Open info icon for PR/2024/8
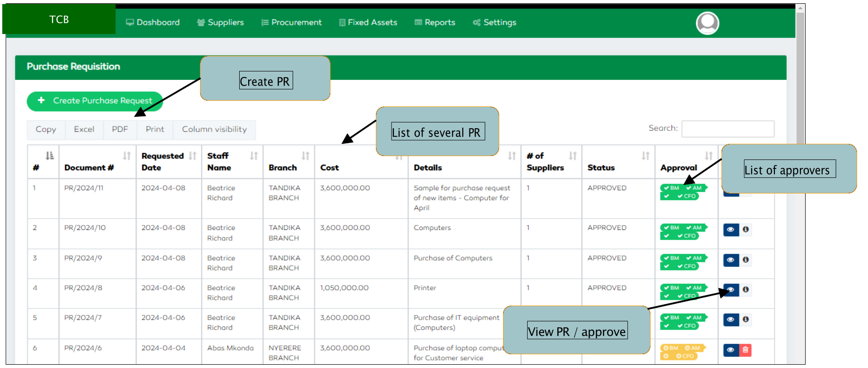Screen dimensions: 868x368 pos(746,289)
